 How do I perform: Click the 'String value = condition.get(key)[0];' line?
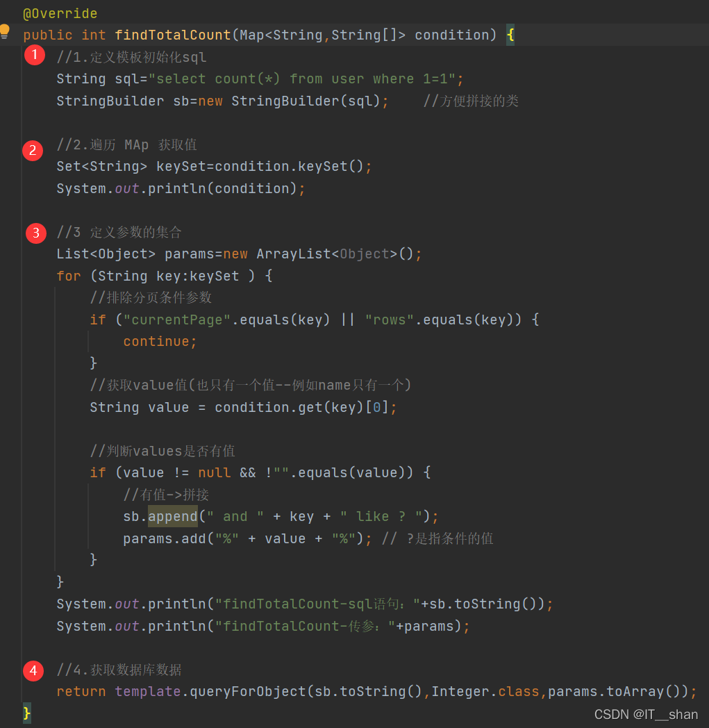(243, 408)
